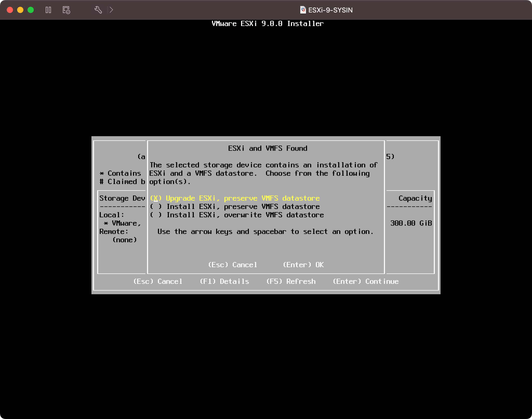Image resolution: width=532 pixels, height=419 pixels.
Task: Click (Esc) Cancel in the VMFS dialog
Action: click(x=233, y=265)
